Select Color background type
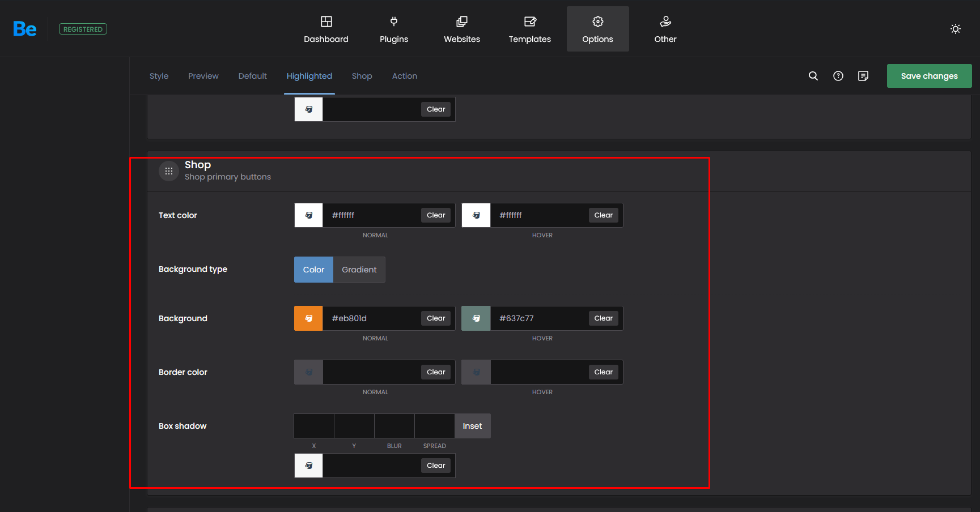The width and height of the screenshot is (980, 512). click(313, 270)
